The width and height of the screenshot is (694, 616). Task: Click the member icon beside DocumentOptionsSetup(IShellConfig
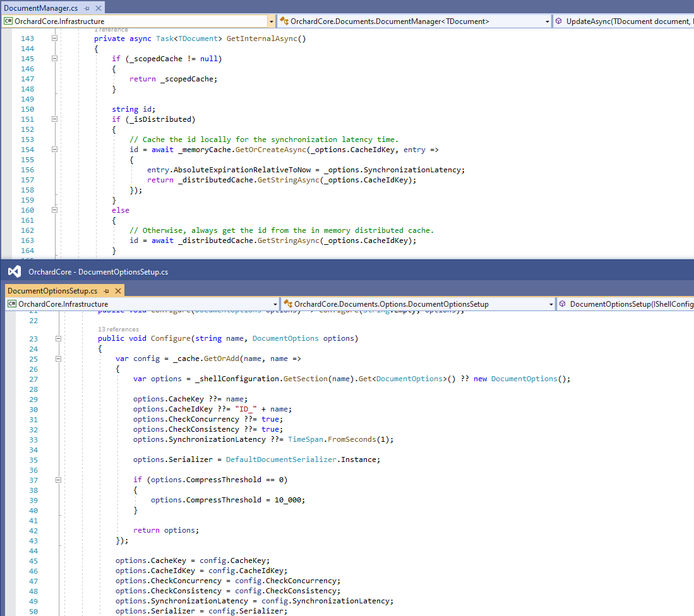(x=563, y=304)
